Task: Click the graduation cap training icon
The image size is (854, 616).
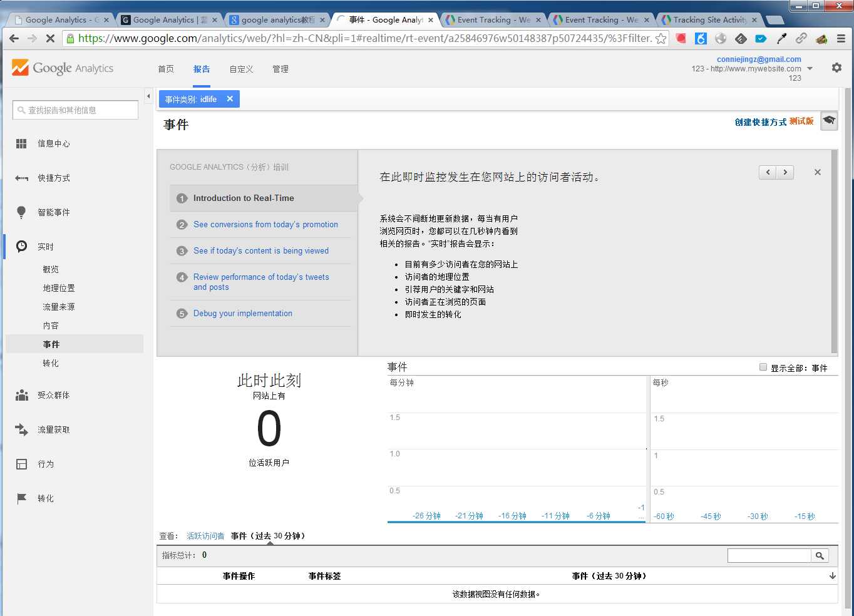Action: coord(829,120)
